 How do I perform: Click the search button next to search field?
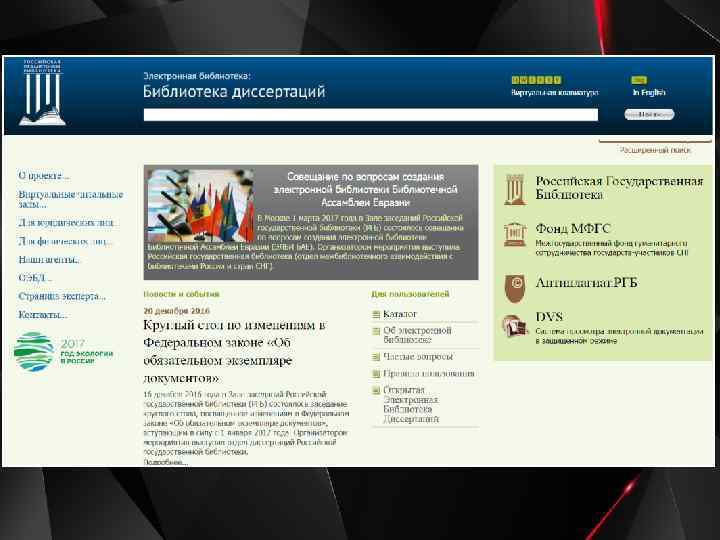(649, 114)
